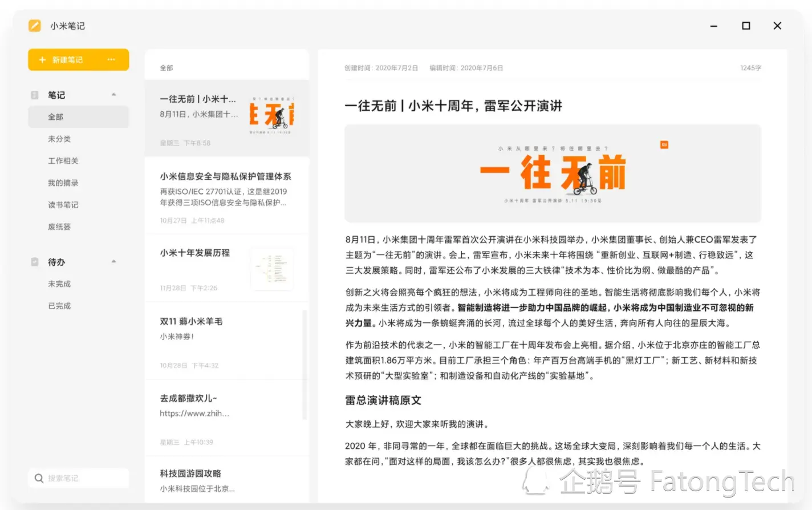Screen dimensions: 812x510
Task: Click the search magnifier icon
Action: click(x=39, y=478)
